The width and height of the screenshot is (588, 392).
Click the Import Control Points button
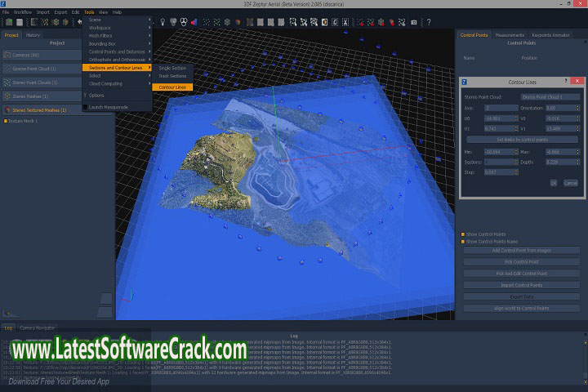coord(520,285)
